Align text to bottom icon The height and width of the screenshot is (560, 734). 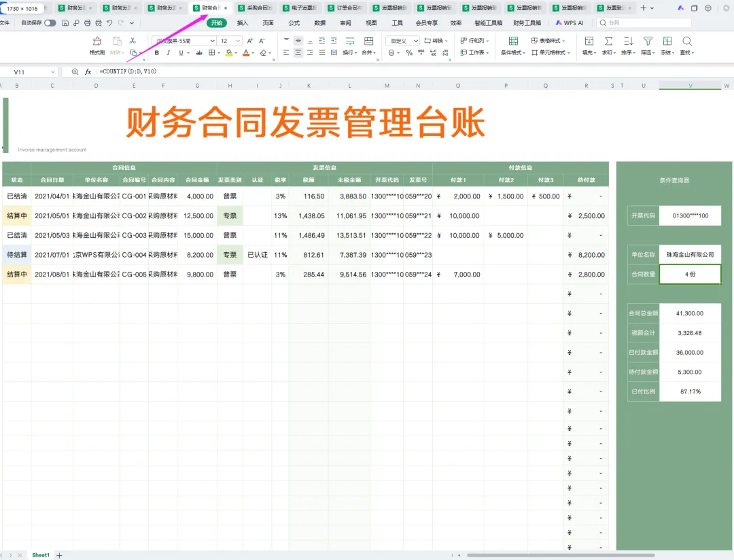(310, 41)
